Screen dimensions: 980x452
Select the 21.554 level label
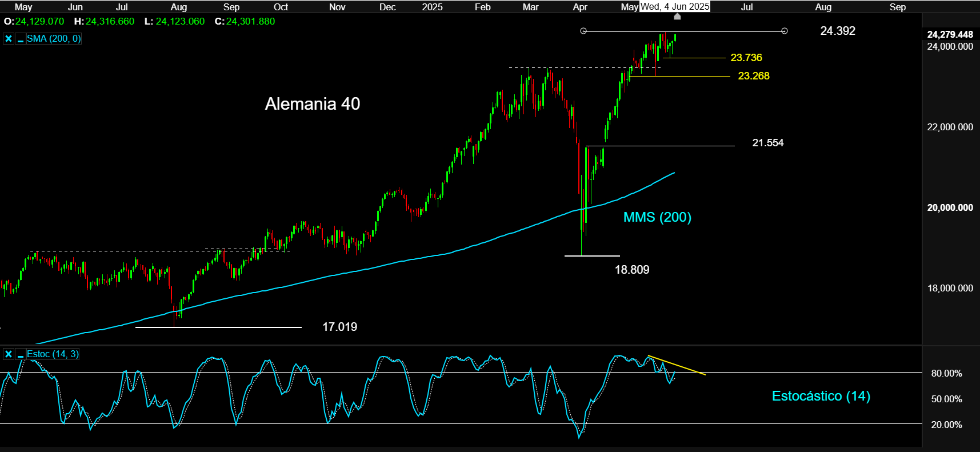768,143
